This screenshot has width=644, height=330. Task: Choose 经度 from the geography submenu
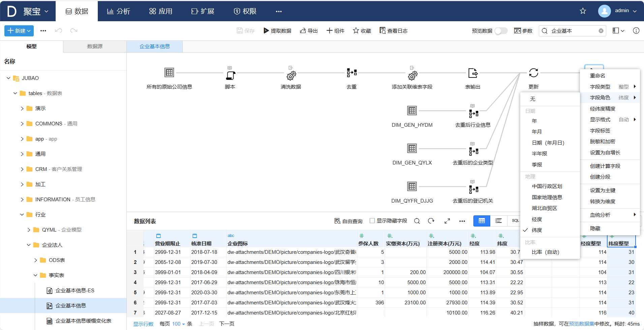pos(537,219)
